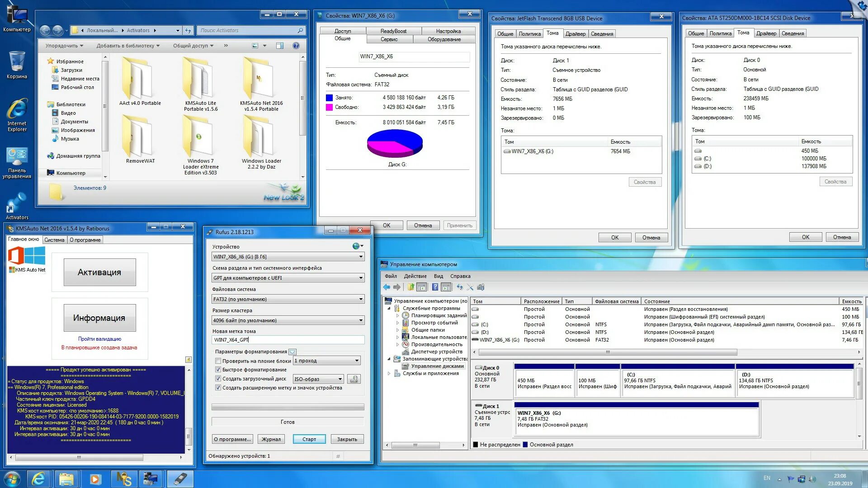
Task: Click the explorer help icon in Activators window
Action: click(x=296, y=46)
